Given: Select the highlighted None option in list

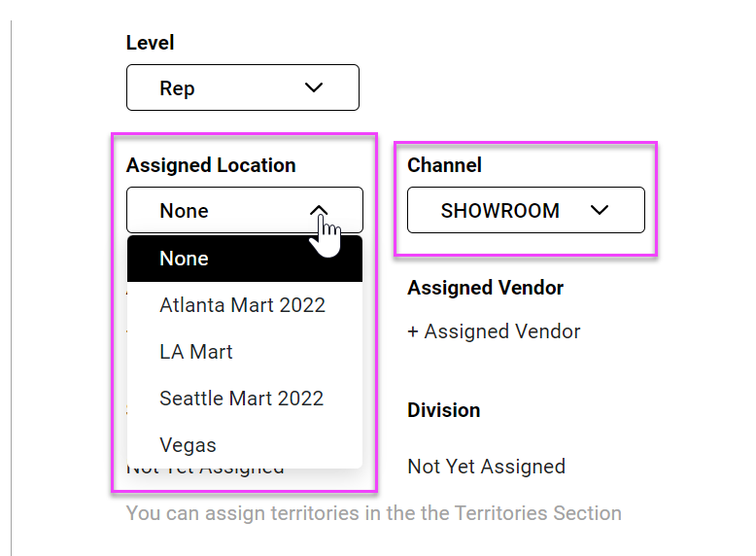Looking at the screenshot, I should pos(244,259).
